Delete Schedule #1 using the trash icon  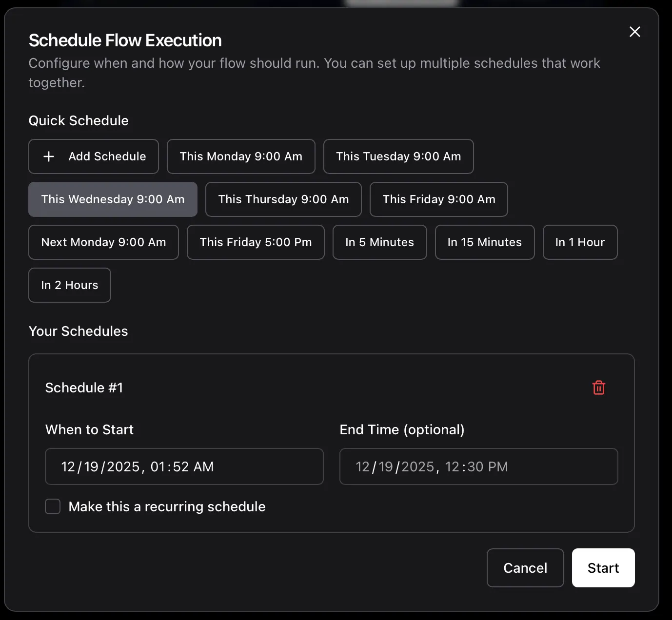tap(599, 387)
